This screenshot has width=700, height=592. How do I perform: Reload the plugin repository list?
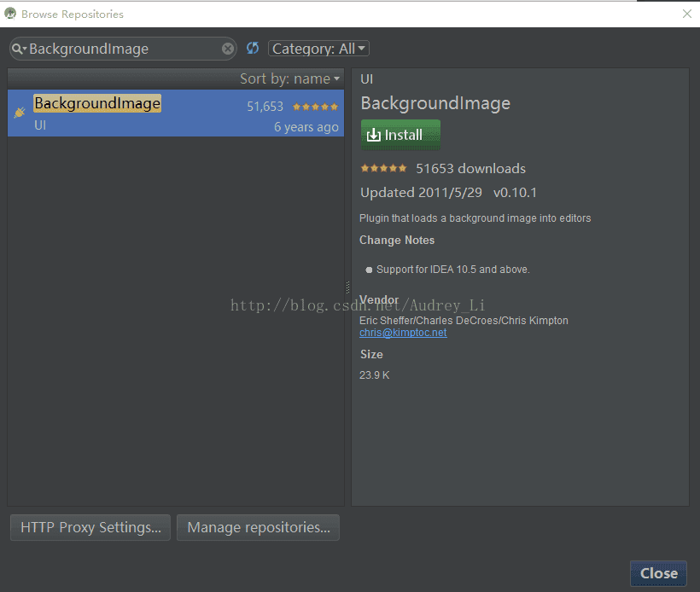(x=253, y=48)
